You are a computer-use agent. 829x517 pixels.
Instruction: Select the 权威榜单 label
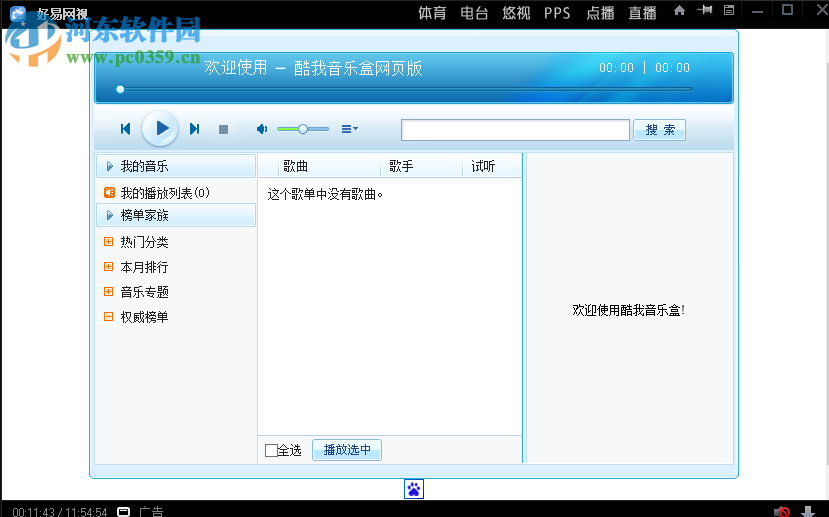(144, 317)
